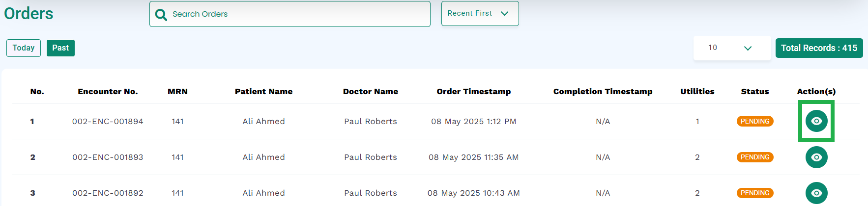Expand the page size dropdown showing 10
Viewport: 868px width, 206px height.
[x=732, y=48]
